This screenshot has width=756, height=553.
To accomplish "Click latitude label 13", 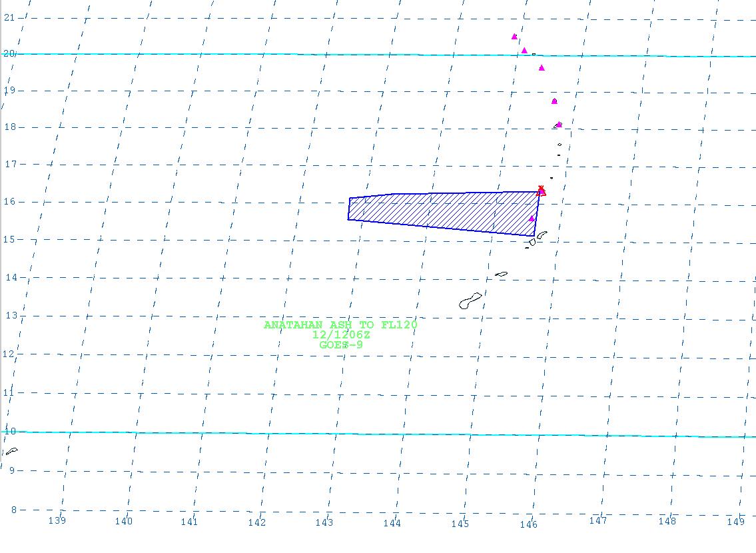I will [x=11, y=315].
